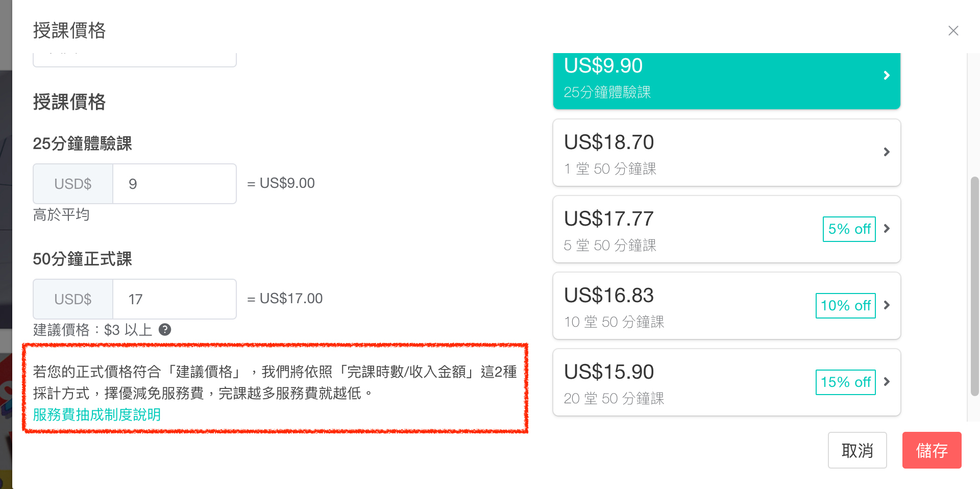Click the 15% off badge
980x489 pixels.
(845, 382)
